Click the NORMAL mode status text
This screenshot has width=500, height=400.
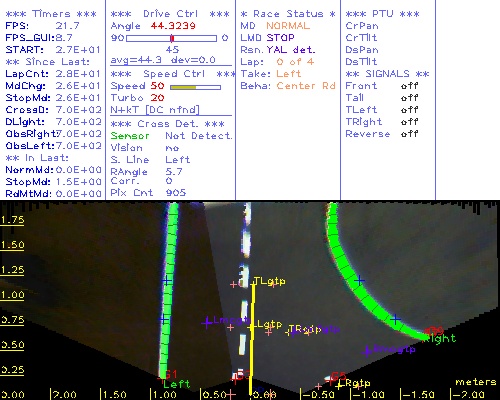point(288,26)
